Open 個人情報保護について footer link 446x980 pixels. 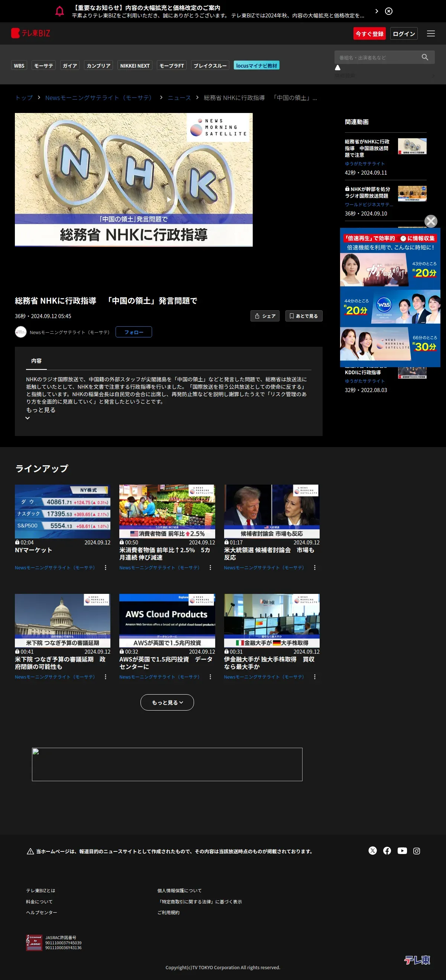[179, 890]
